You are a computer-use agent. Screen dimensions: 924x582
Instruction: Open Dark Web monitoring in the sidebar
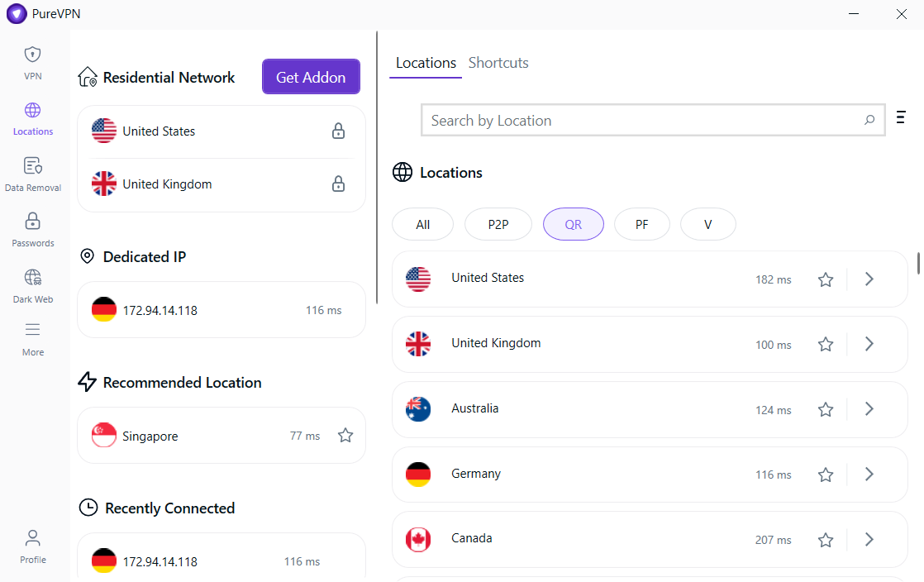32,277
